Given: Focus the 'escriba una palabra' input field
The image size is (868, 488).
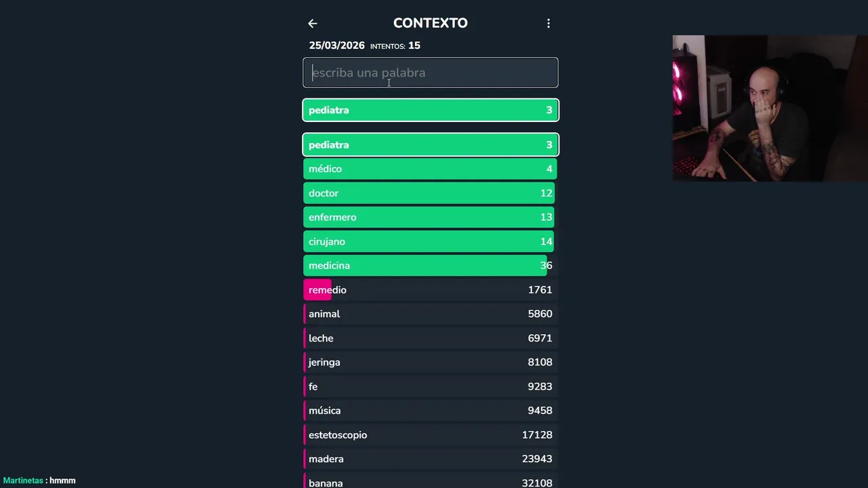Looking at the screenshot, I should (431, 73).
